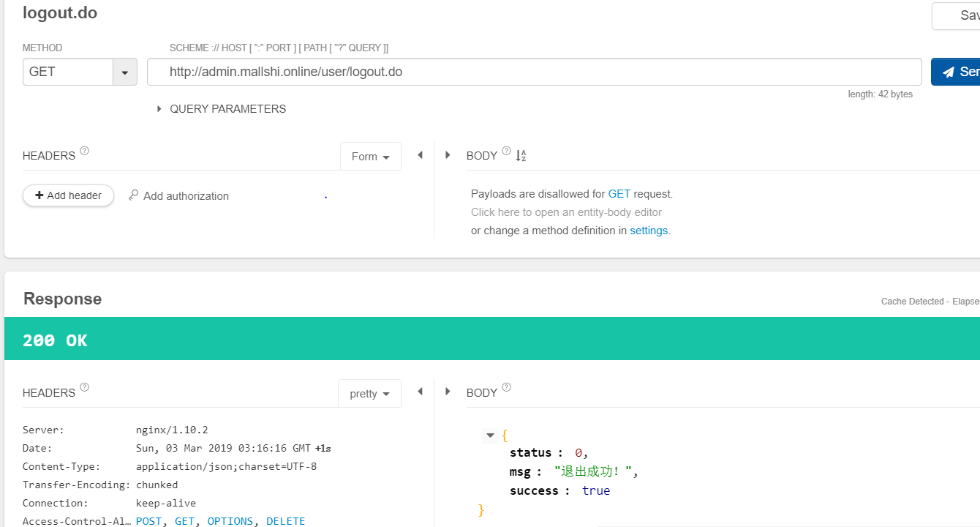
Task: Click Add authorization
Action: click(x=178, y=196)
